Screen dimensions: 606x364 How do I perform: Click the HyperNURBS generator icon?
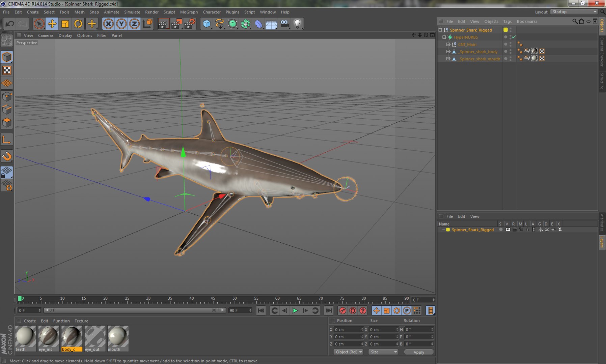tap(233, 24)
